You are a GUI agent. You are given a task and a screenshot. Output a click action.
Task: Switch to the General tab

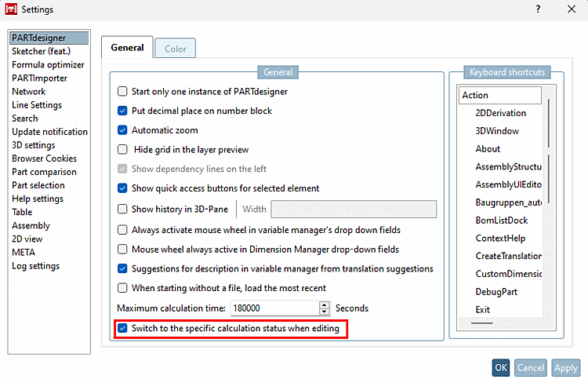click(x=127, y=47)
